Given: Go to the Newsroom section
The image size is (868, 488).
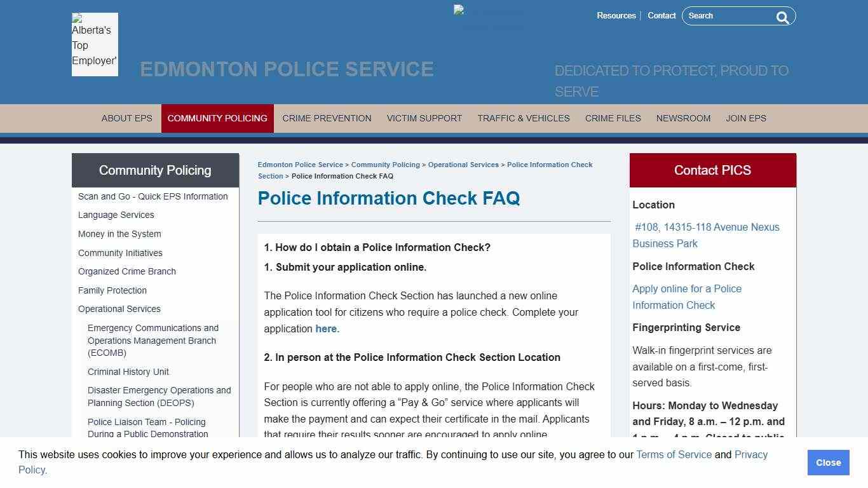Looking at the screenshot, I should coord(683,118).
